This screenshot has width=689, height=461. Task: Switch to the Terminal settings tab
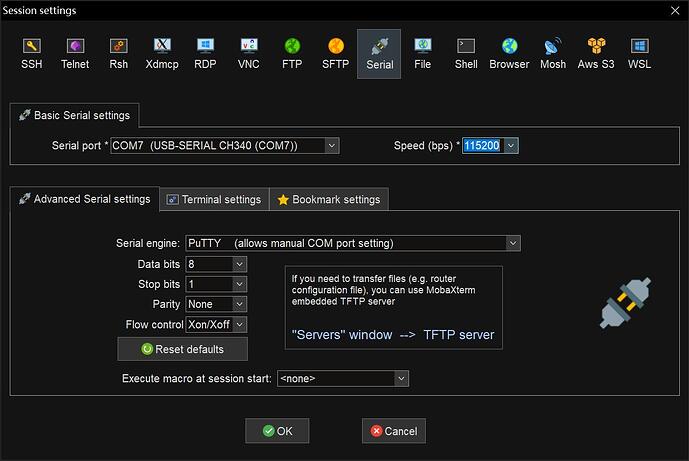coord(213,199)
